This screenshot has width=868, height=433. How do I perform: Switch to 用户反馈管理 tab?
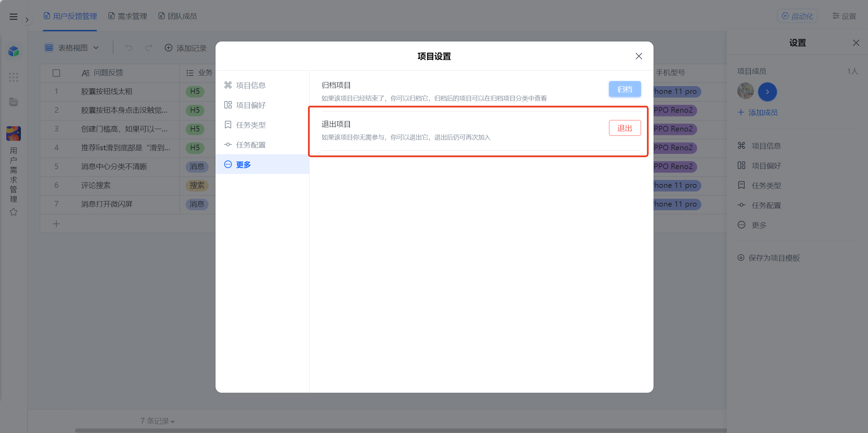tap(70, 16)
